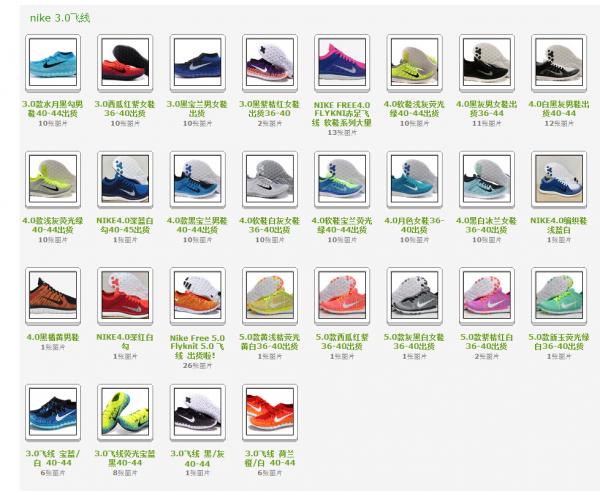
Task: Click the '3.0黑紫桔红女鞋出货36-40' title link
Action: (269, 109)
